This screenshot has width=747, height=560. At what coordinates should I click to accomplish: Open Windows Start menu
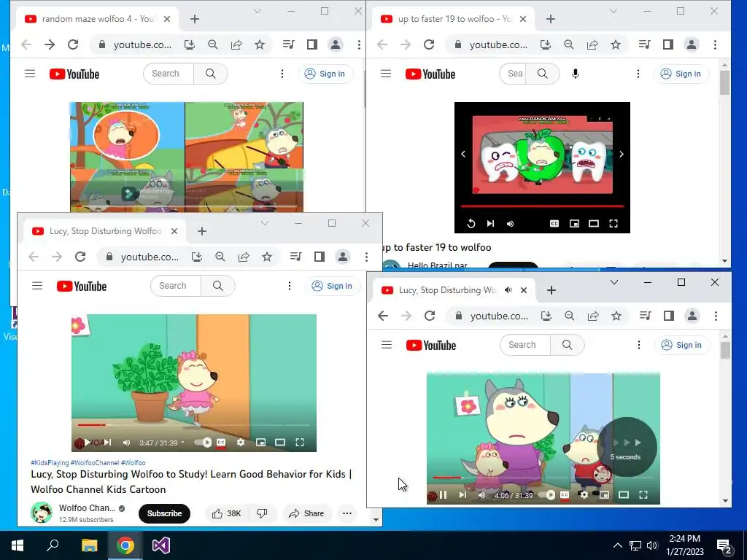tap(18, 545)
